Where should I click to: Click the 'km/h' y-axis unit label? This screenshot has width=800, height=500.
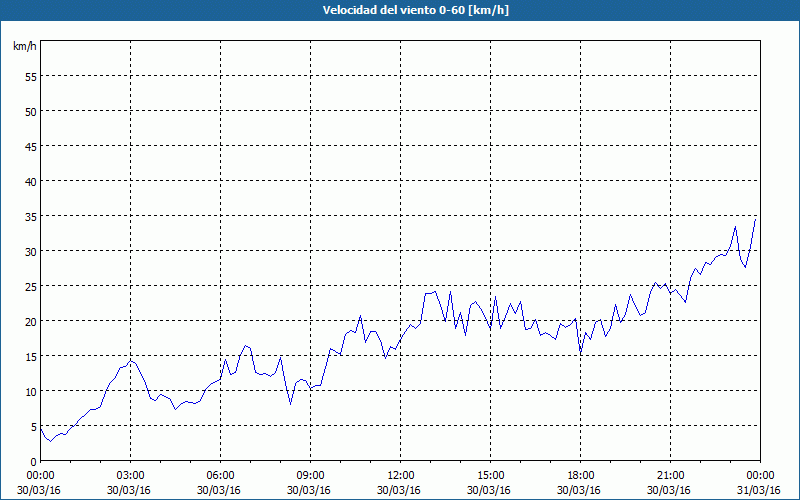click(x=24, y=46)
